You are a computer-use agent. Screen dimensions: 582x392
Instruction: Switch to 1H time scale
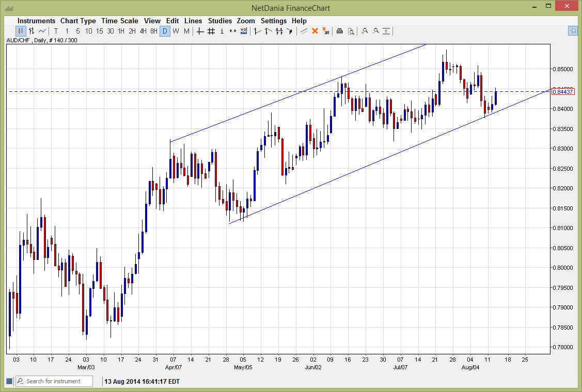(121, 31)
